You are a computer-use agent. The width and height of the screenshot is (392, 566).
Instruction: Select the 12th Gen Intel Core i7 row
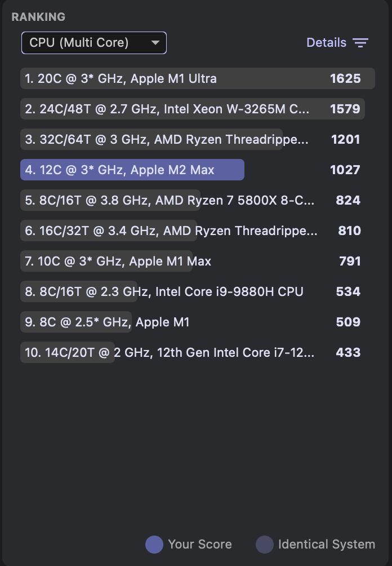169,352
